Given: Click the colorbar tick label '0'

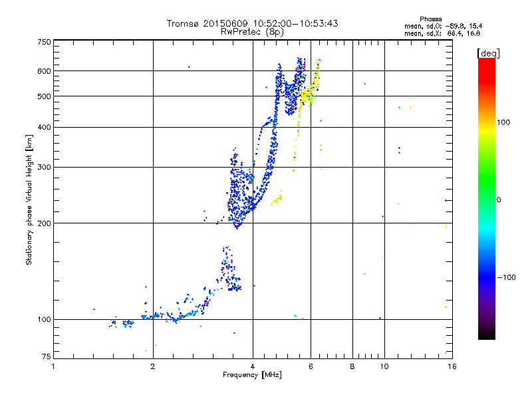Looking at the screenshot, I should (499, 200).
